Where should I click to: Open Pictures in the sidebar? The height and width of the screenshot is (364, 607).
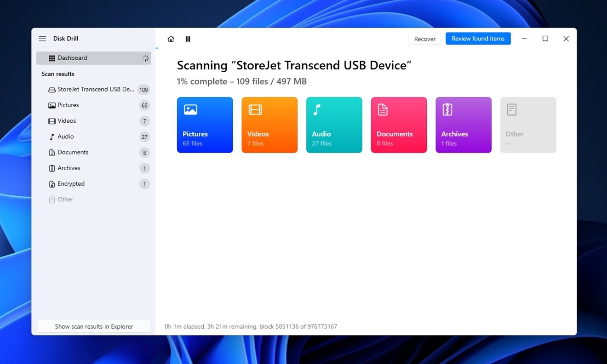(94, 105)
